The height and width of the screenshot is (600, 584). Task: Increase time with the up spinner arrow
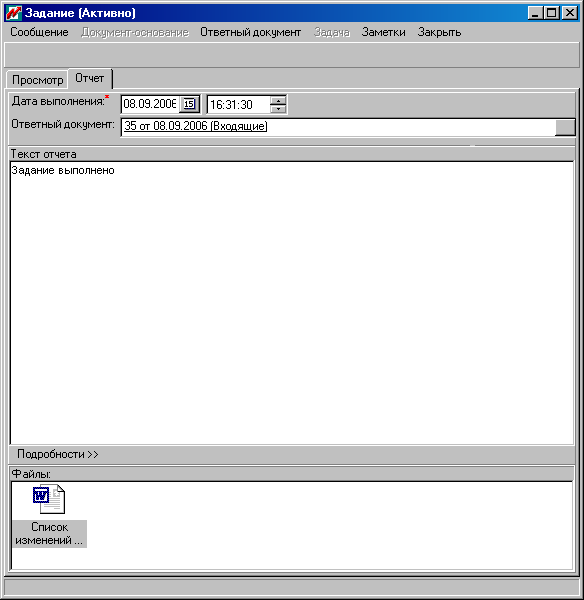click(278, 101)
